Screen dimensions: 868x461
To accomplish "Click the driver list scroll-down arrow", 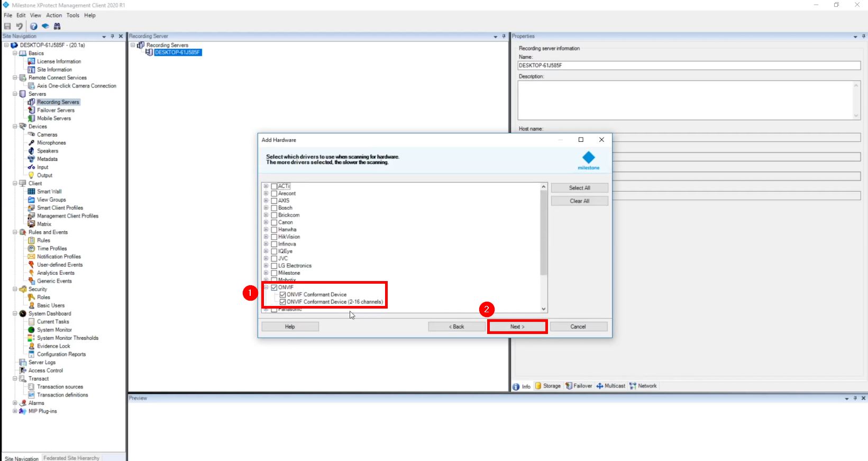I will click(543, 309).
